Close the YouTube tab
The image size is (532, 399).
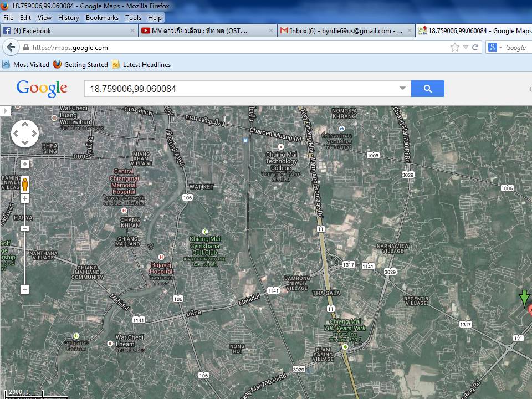(x=271, y=30)
